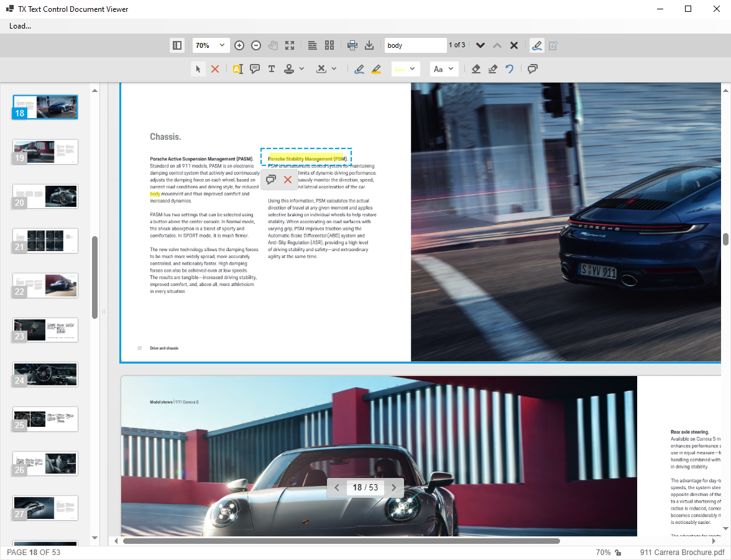Select the free text annotation tool
The height and width of the screenshot is (560, 731).
[271, 69]
